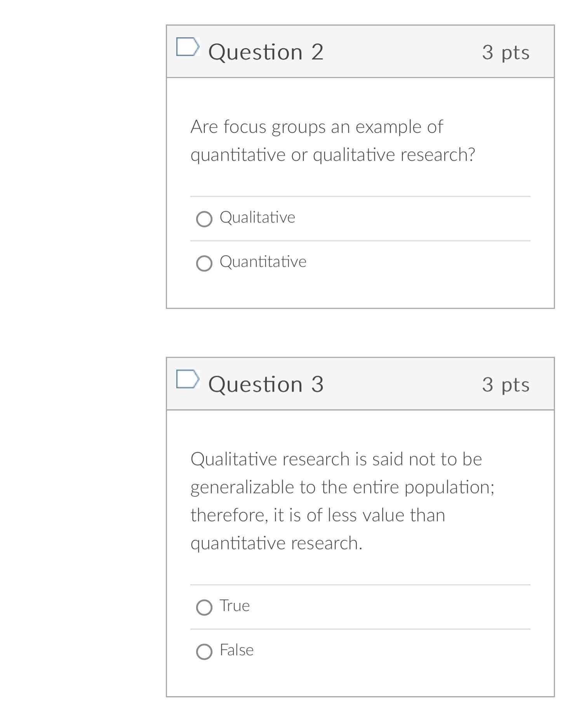Click the False answer label text

pyautogui.click(x=236, y=650)
